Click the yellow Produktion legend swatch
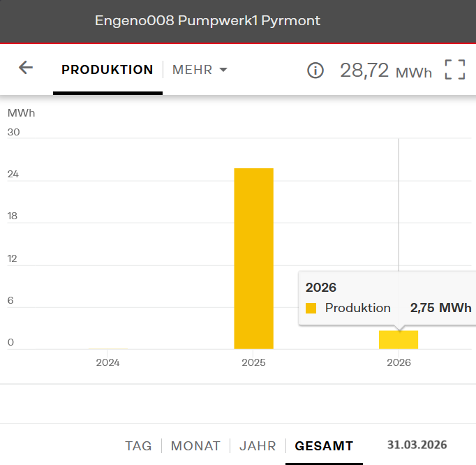476x465 pixels. (x=311, y=308)
